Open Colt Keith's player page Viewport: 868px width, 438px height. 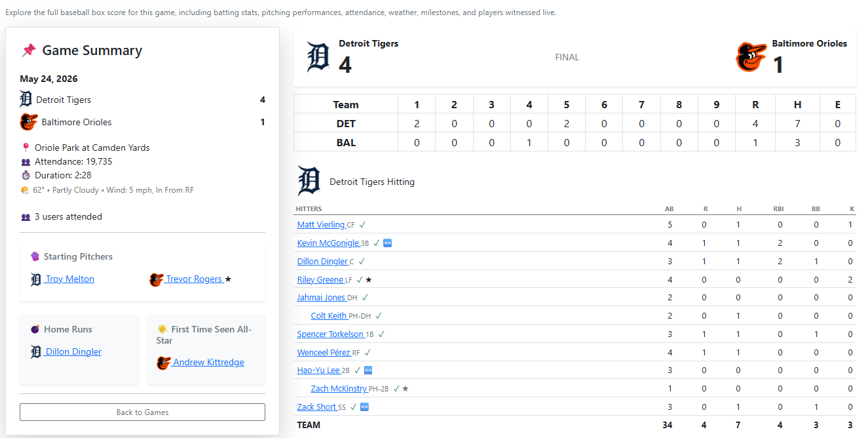[x=329, y=316]
